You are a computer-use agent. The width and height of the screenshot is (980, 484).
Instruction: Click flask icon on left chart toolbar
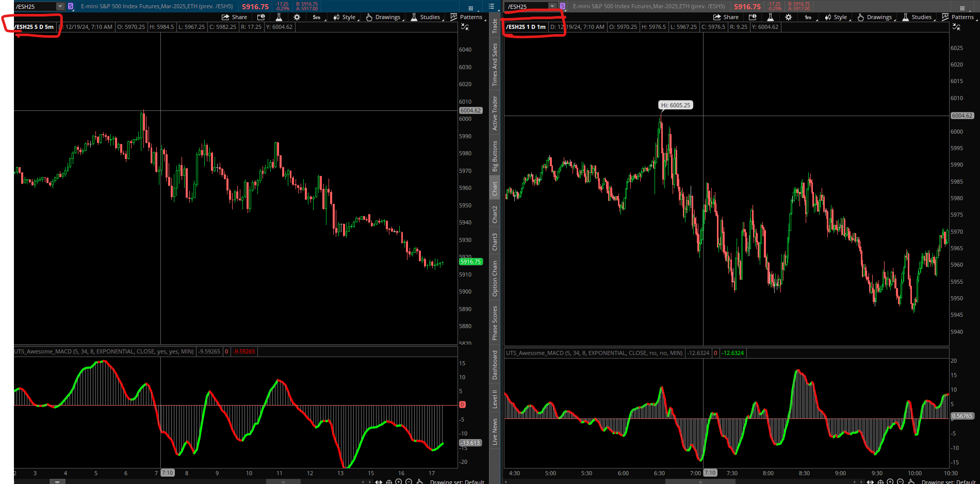279,17
